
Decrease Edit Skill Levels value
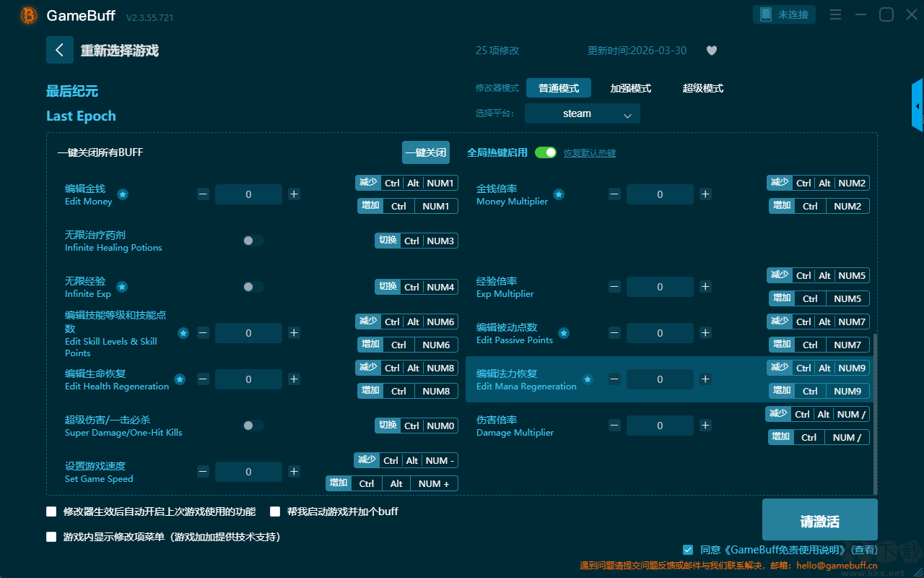click(x=204, y=333)
